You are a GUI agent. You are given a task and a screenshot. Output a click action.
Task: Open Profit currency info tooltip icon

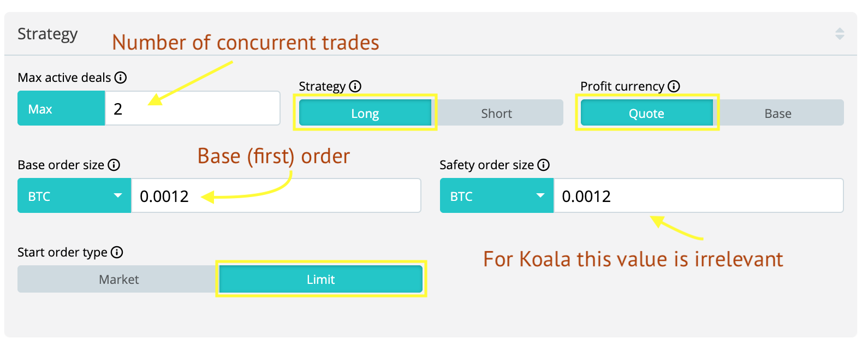click(674, 86)
